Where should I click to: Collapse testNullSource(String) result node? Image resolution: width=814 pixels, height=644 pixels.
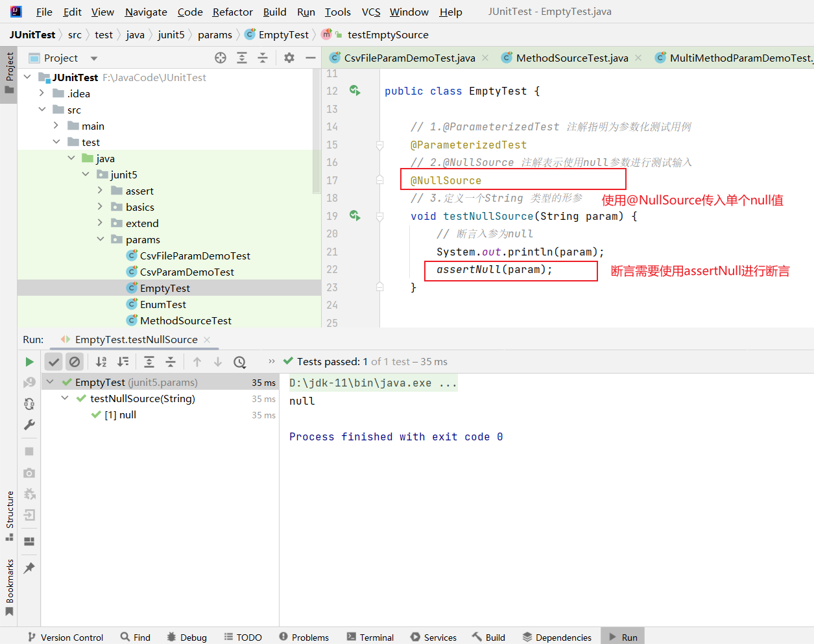tap(65, 398)
